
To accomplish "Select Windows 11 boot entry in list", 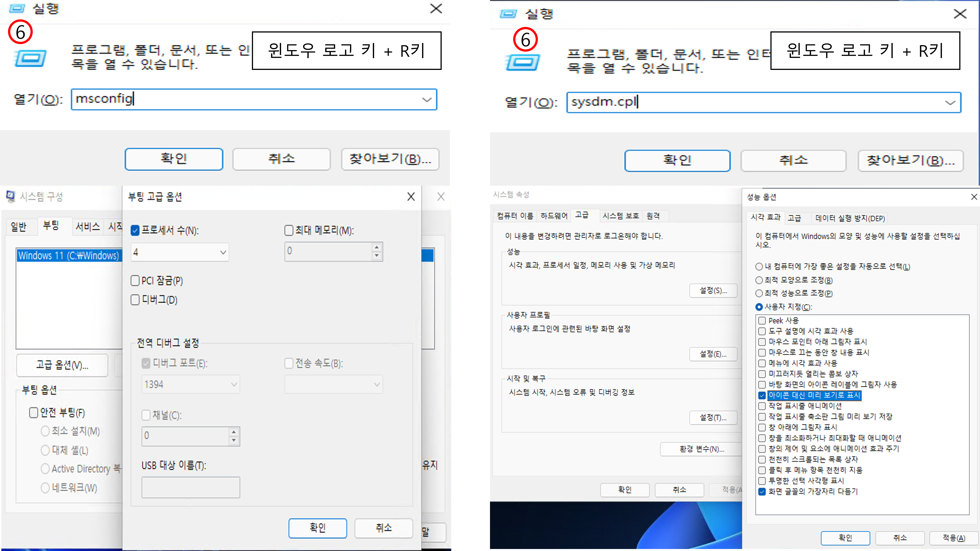I will [x=68, y=256].
